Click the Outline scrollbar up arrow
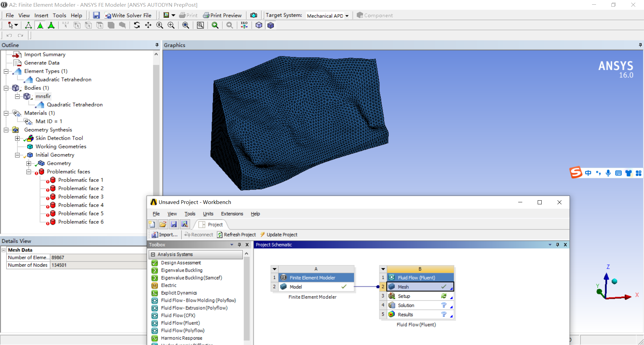The height and width of the screenshot is (345, 644). [x=156, y=54]
